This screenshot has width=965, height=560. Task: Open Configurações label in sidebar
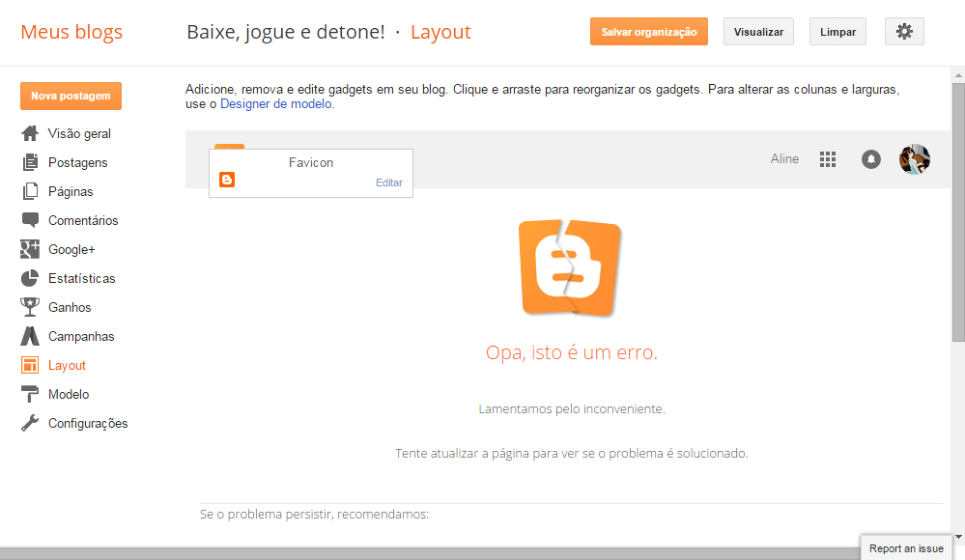pos(88,424)
